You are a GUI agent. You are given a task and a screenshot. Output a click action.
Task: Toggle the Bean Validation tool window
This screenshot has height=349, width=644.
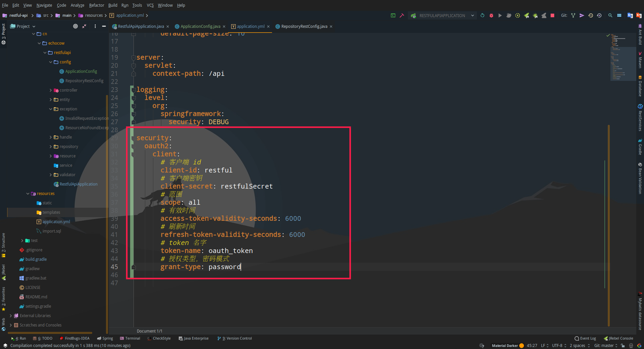pyautogui.click(x=640, y=179)
